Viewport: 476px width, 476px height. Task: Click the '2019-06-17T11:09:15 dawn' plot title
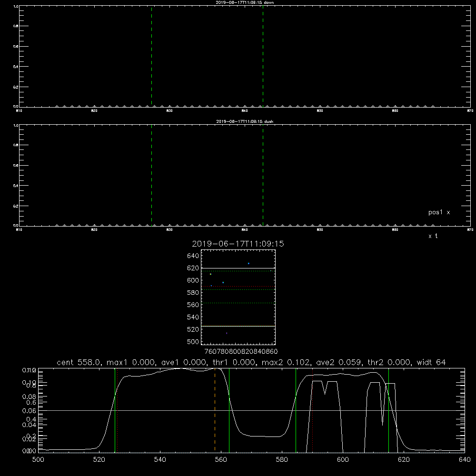pyautogui.click(x=245, y=2)
